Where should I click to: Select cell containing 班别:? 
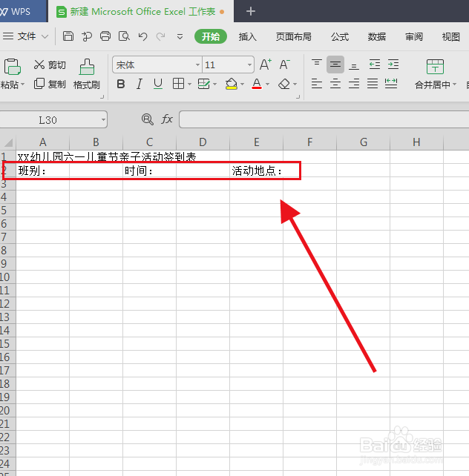click(x=42, y=171)
